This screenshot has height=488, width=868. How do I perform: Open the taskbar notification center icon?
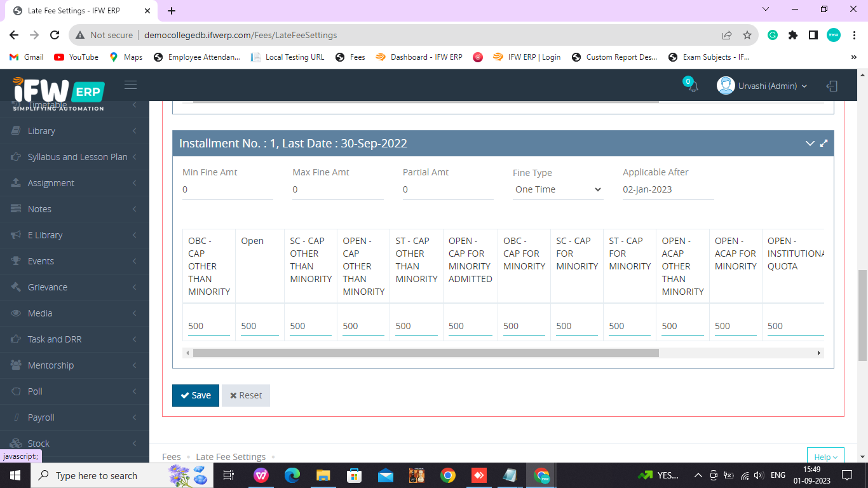pos(847,475)
